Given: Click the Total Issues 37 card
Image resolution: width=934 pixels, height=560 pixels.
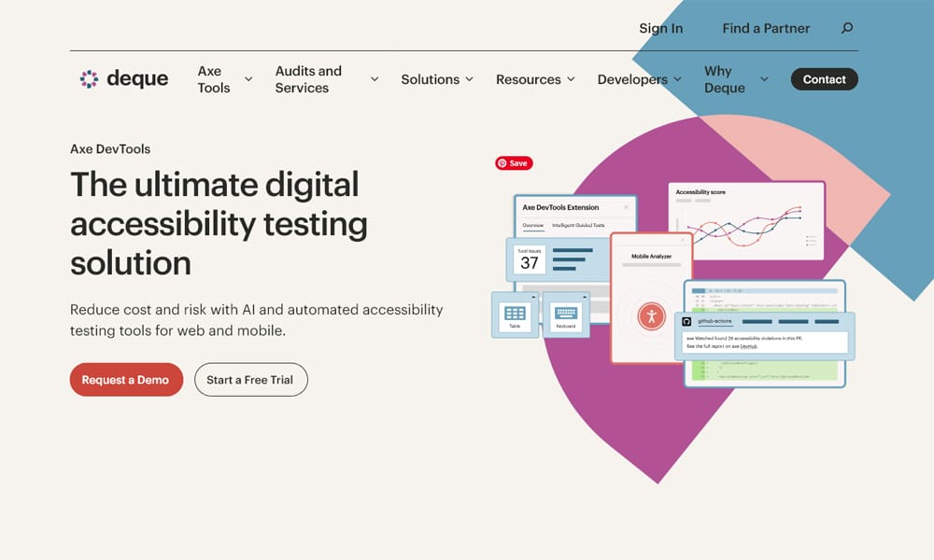Looking at the screenshot, I should pyautogui.click(x=530, y=260).
